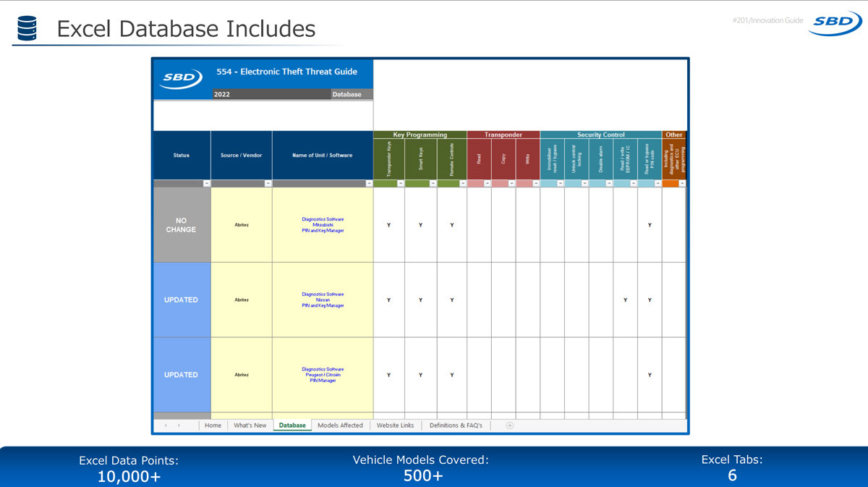Click the Security Control group header
The image size is (868, 487).
tap(601, 135)
